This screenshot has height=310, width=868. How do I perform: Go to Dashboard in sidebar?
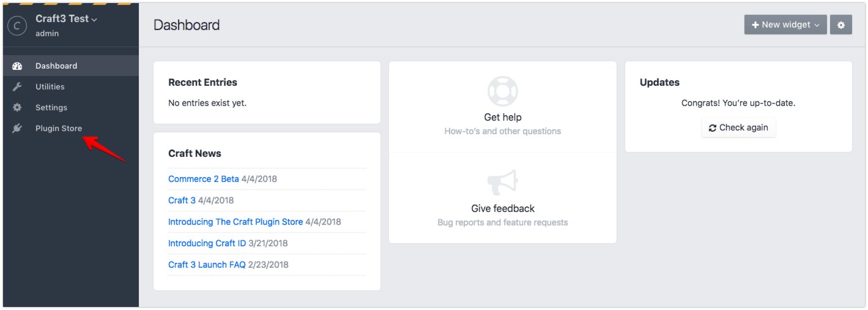[71, 66]
